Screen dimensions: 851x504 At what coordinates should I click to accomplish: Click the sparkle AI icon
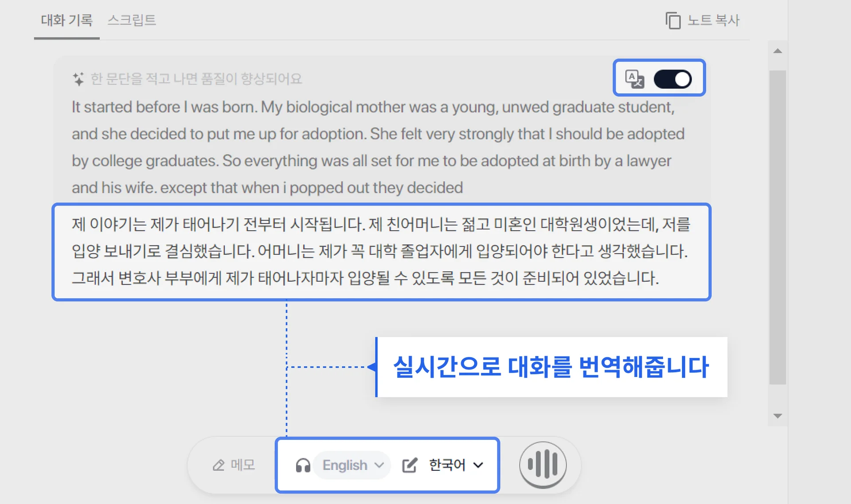pyautogui.click(x=78, y=79)
